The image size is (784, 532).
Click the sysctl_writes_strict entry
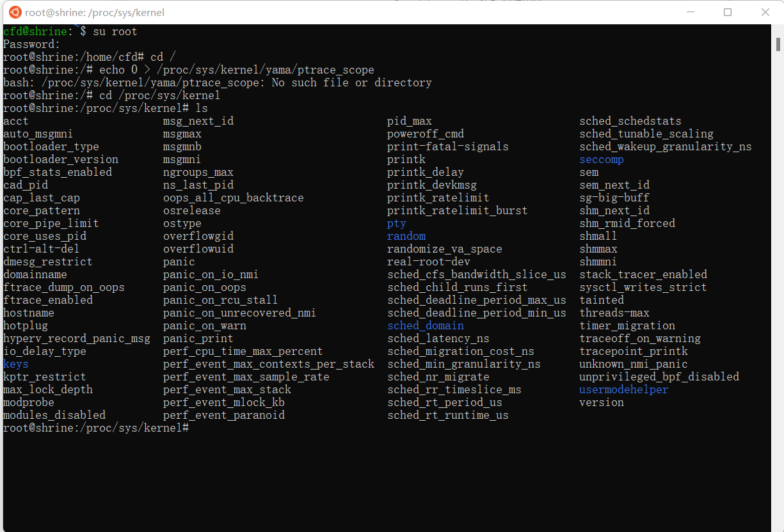point(643,287)
